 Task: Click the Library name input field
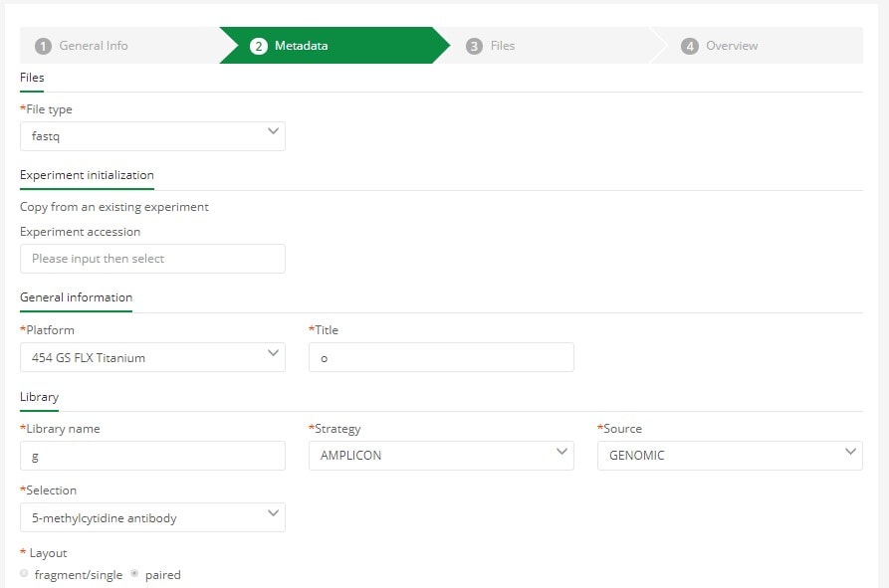click(152, 456)
